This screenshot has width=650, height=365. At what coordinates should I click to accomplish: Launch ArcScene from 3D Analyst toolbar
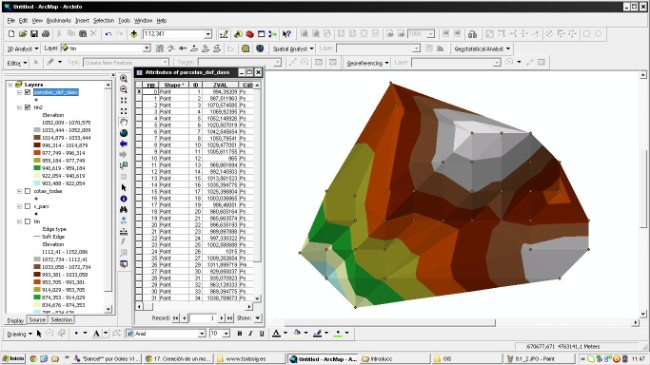(x=245, y=49)
